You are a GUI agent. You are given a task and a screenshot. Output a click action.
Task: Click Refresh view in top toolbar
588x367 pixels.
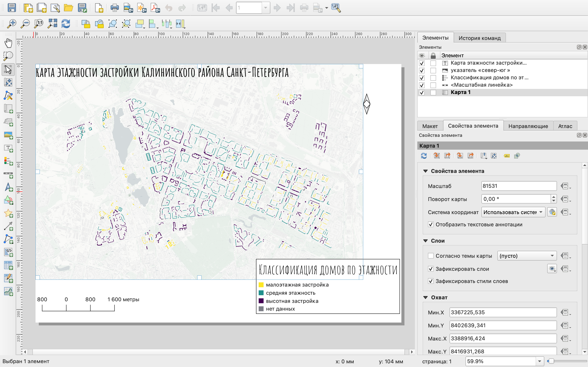(x=66, y=24)
